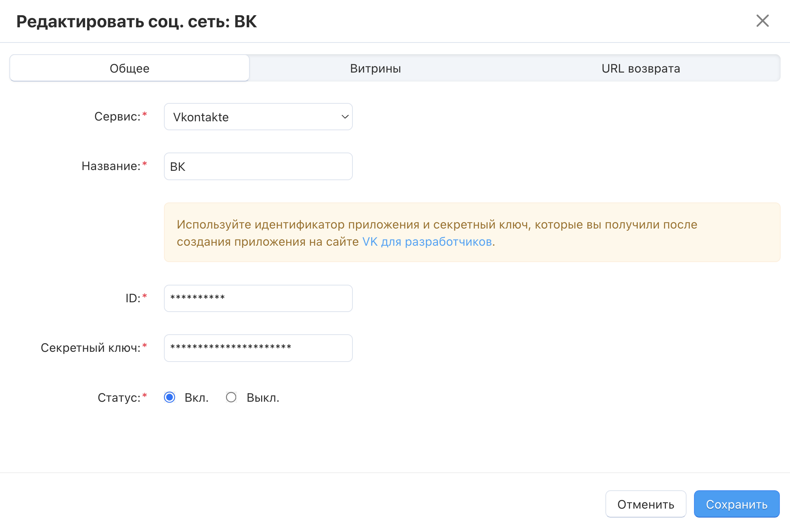Click the Вкл. status label
The height and width of the screenshot is (532, 790).
pyautogui.click(x=196, y=398)
